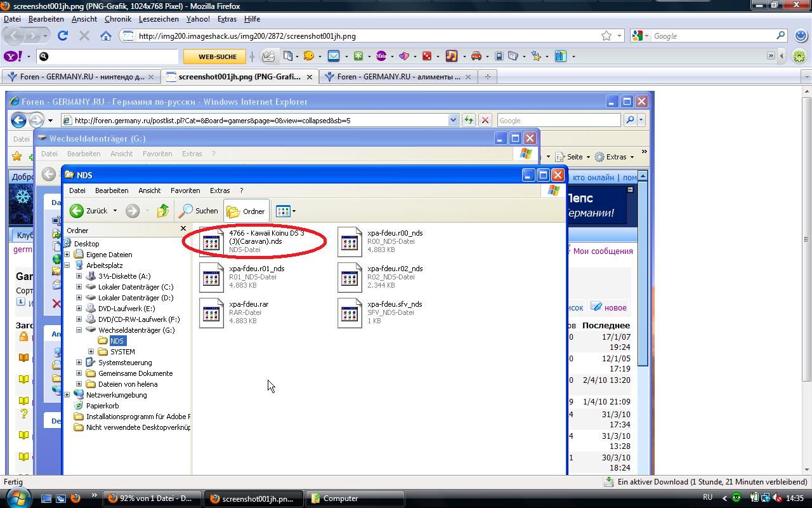This screenshot has height=508, width=812.
Task: Click the car icon in Yahoo toolbar
Action: pos(476,56)
